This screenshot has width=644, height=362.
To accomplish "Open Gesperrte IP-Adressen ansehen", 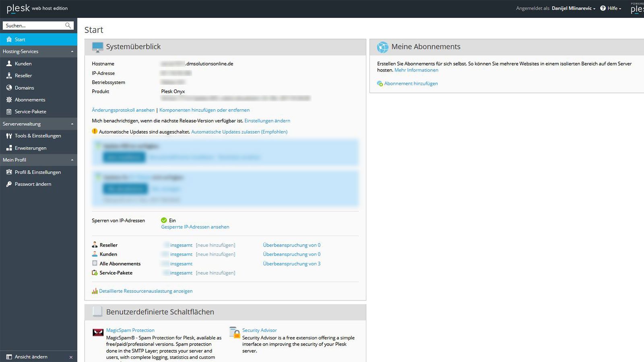I will [x=195, y=226].
